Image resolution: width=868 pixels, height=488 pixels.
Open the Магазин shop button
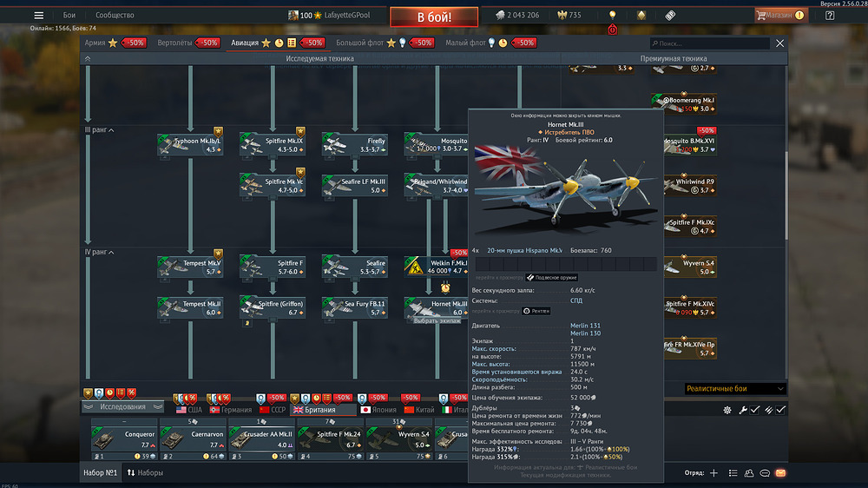(x=780, y=16)
